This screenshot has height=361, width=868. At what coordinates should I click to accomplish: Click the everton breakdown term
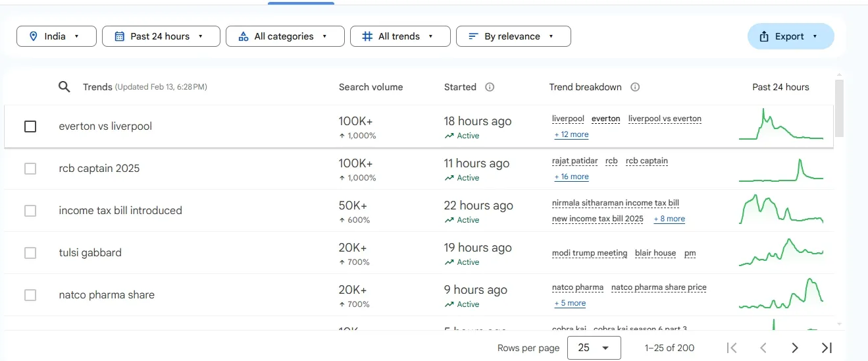[x=605, y=119]
